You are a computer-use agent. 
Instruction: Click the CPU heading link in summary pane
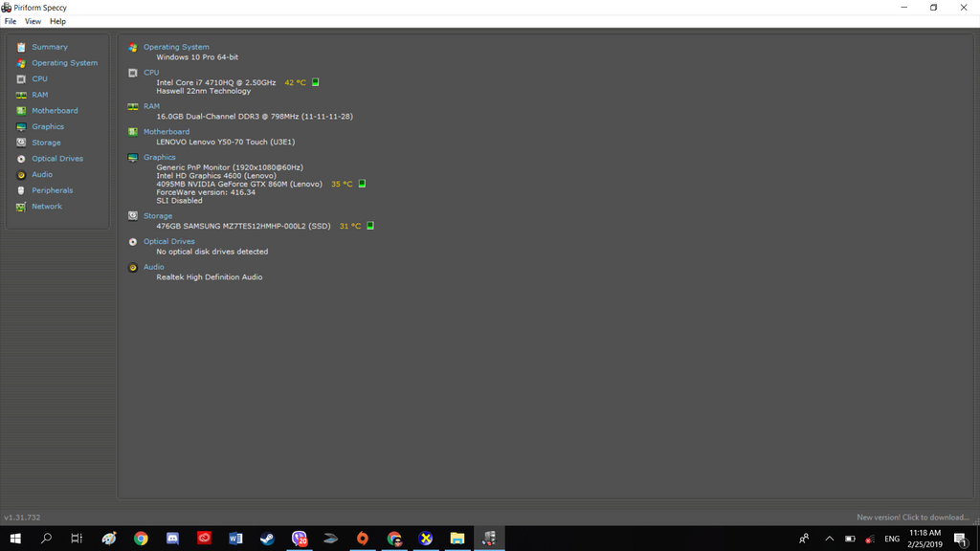(x=151, y=73)
